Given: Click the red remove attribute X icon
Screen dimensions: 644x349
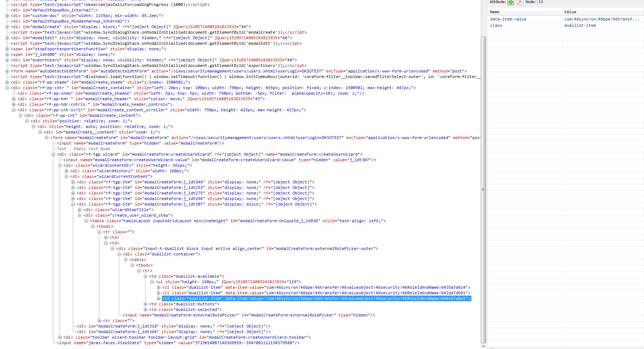Looking at the screenshot, I should [x=520, y=2].
